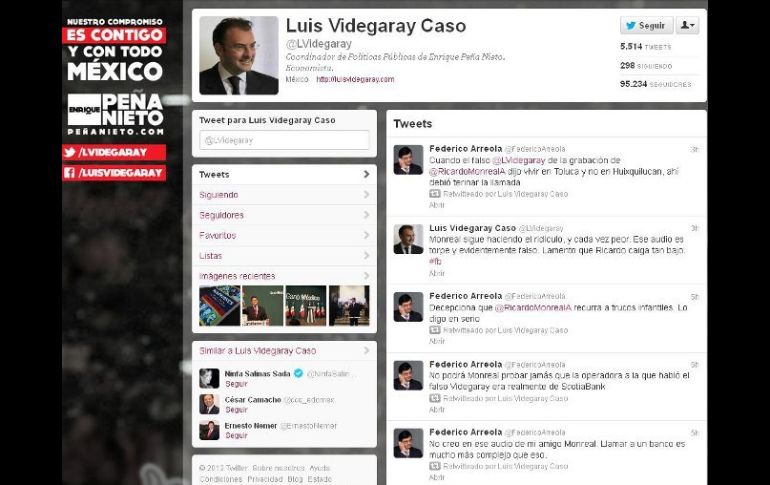Open the Monreal tweet by Luis Videgaray via Abrir
This screenshot has height=485, width=770.
(437, 273)
